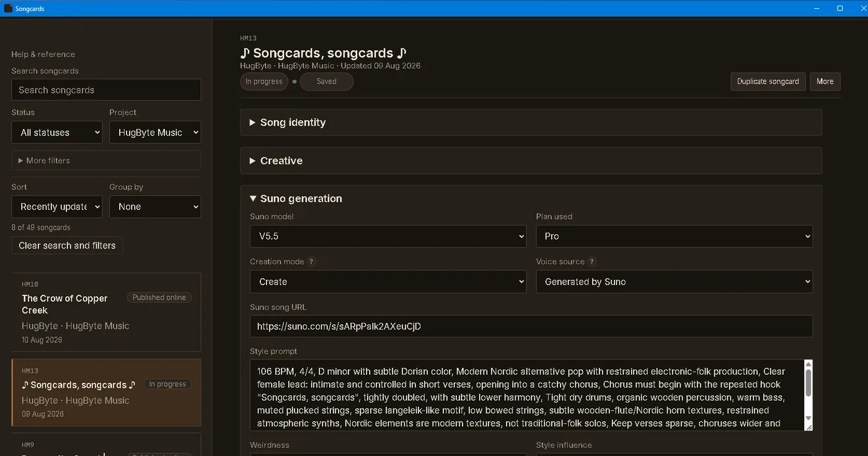
Task: Click the HM13 code above the songcard title
Action: click(x=248, y=38)
